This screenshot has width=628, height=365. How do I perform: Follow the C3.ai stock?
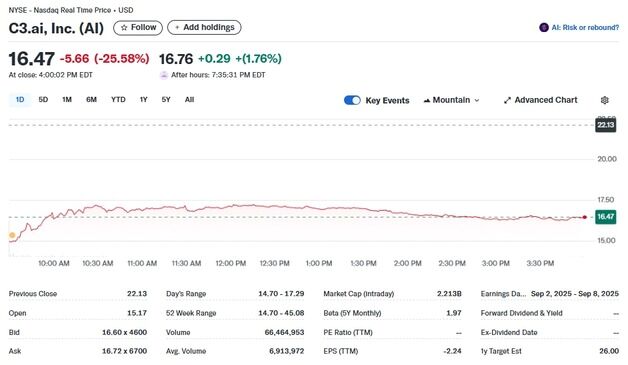point(138,28)
